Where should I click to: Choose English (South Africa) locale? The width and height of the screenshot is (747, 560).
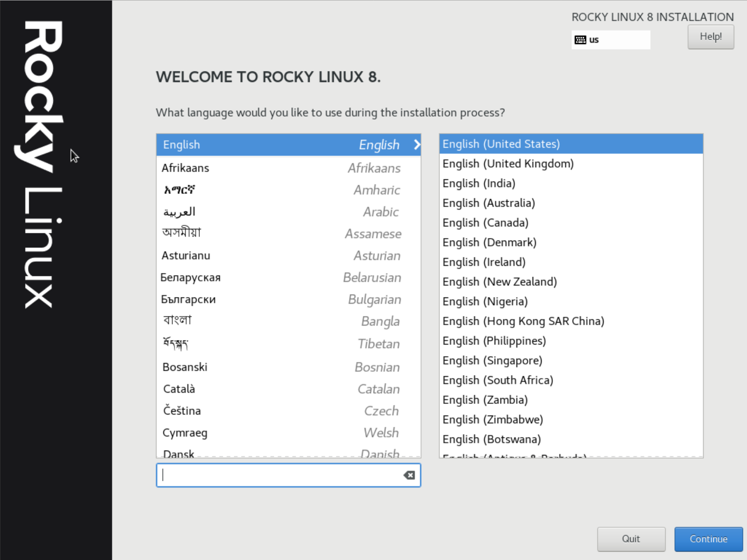[x=571, y=380]
